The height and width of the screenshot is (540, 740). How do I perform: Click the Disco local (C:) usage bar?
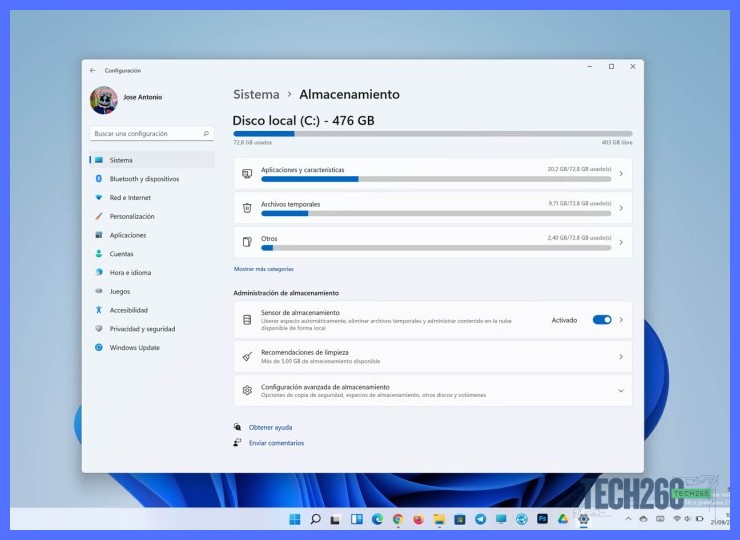click(x=433, y=134)
